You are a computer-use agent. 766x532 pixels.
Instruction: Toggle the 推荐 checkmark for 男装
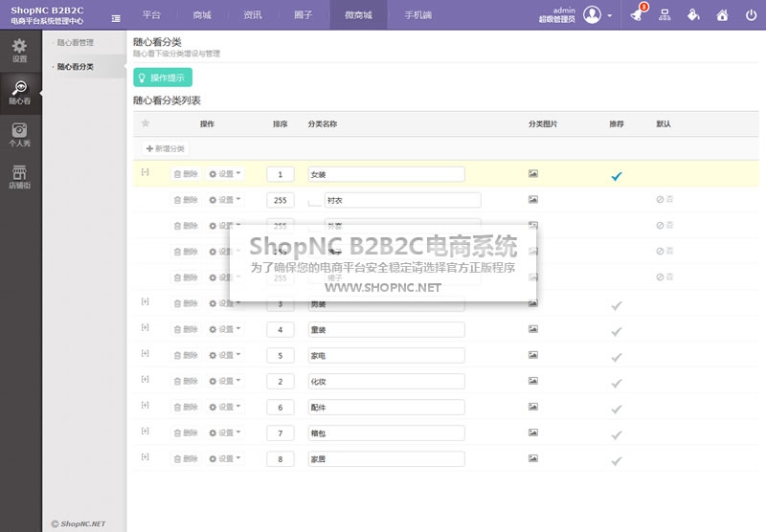click(x=617, y=305)
